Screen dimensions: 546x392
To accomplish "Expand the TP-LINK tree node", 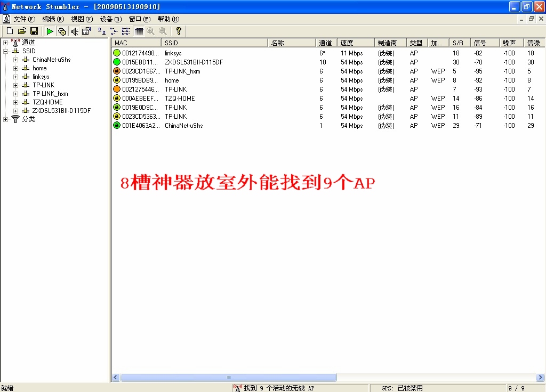I will tap(15, 85).
